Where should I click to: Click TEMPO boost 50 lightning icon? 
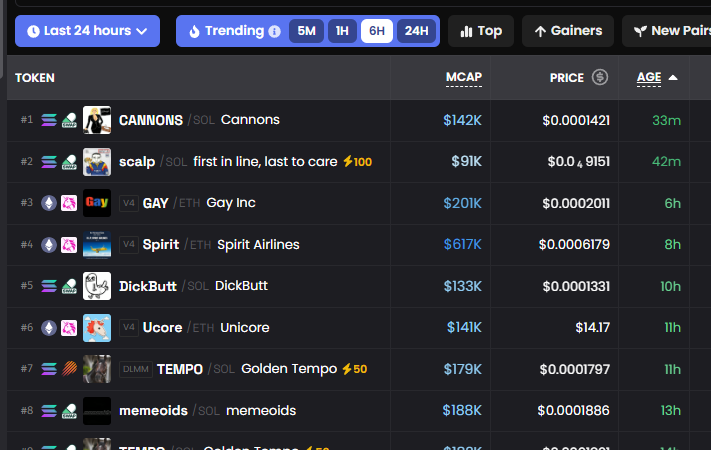(347, 369)
